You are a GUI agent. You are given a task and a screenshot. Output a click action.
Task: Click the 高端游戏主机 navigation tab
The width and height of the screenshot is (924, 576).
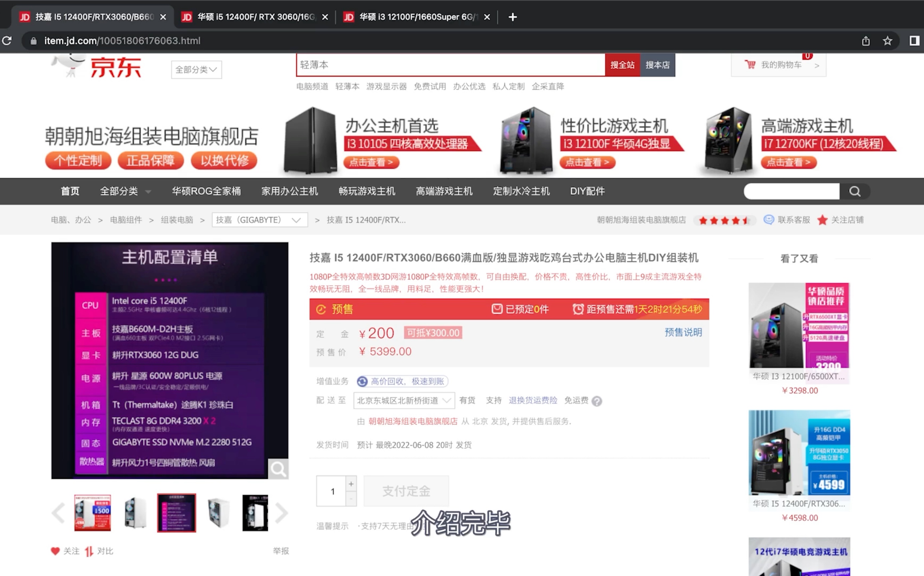click(443, 191)
